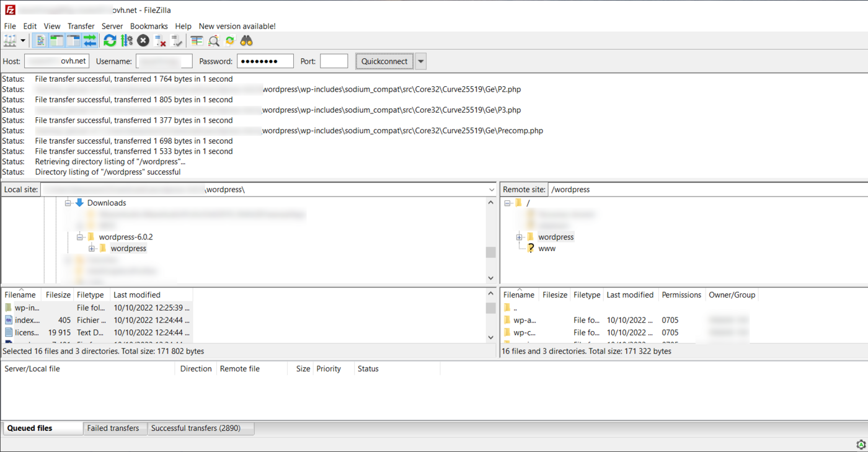Viewport: 868px width, 452px height.
Task: Expand the remote wordpress folder node
Action: 520,237
